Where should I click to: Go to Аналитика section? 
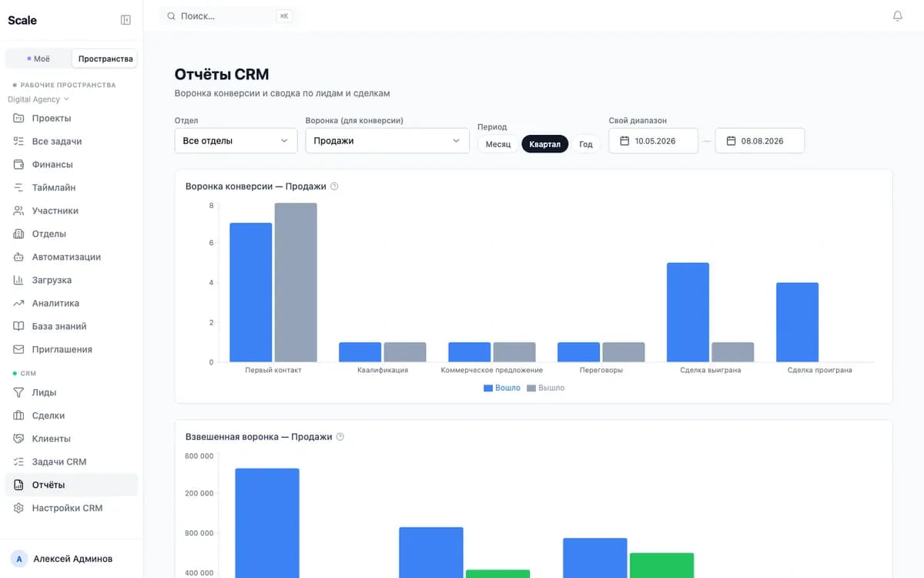71,303
